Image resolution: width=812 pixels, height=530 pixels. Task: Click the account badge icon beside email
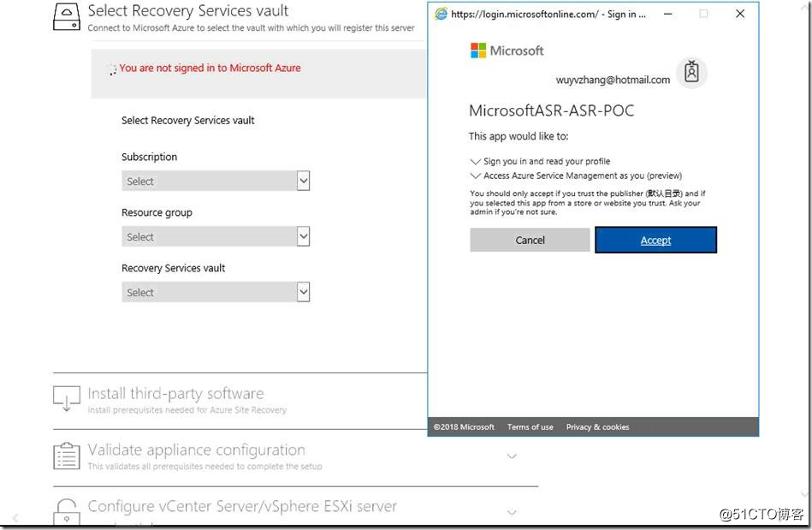pyautogui.click(x=692, y=73)
